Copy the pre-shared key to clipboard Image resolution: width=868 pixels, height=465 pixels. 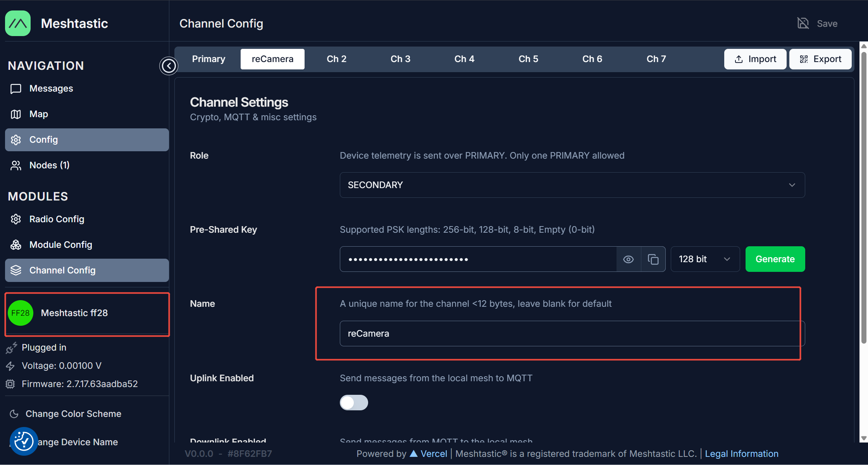(653, 259)
